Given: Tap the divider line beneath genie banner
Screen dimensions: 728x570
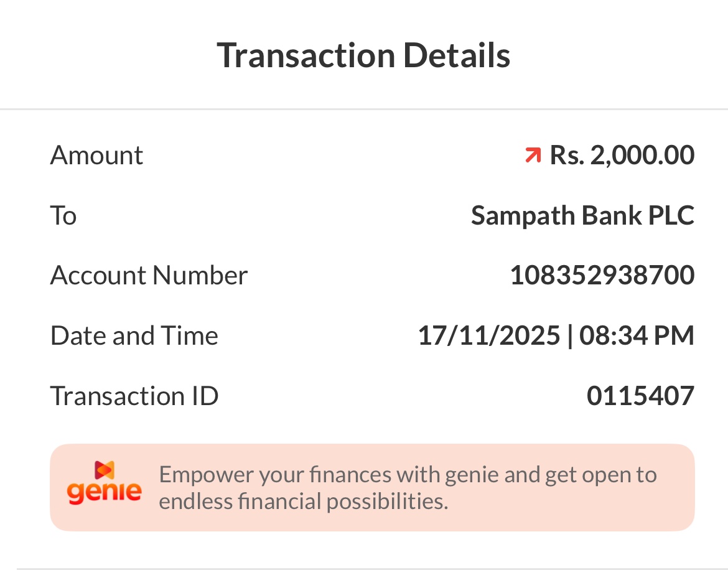Looking at the screenshot, I should pyautogui.click(x=363, y=568).
